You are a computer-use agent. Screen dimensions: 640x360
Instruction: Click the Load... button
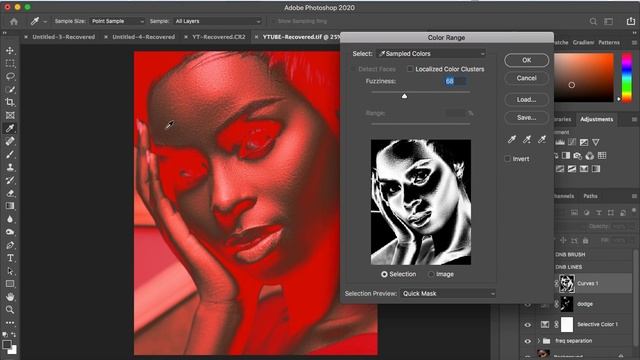(527, 100)
